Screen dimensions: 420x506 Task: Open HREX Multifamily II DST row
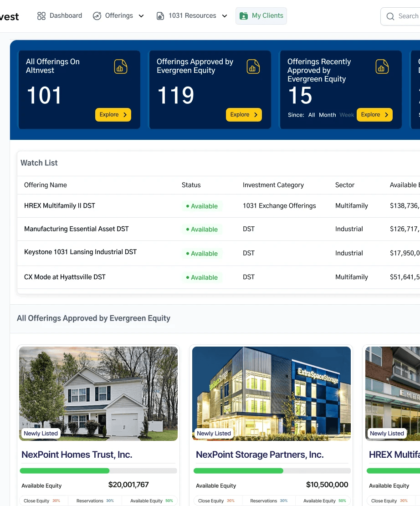[219, 206]
